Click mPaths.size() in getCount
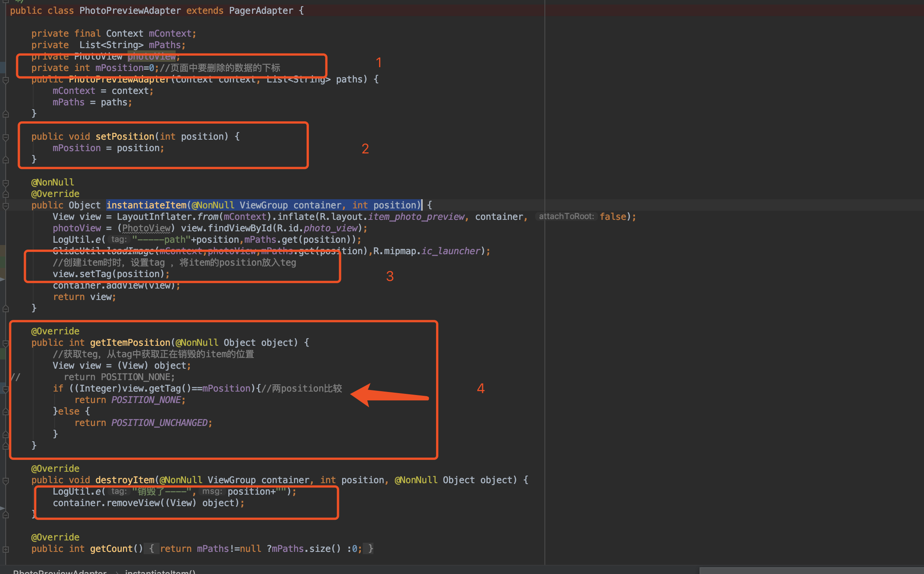The width and height of the screenshot is (924, 574). pyautogui.click(x=306, y=548)
